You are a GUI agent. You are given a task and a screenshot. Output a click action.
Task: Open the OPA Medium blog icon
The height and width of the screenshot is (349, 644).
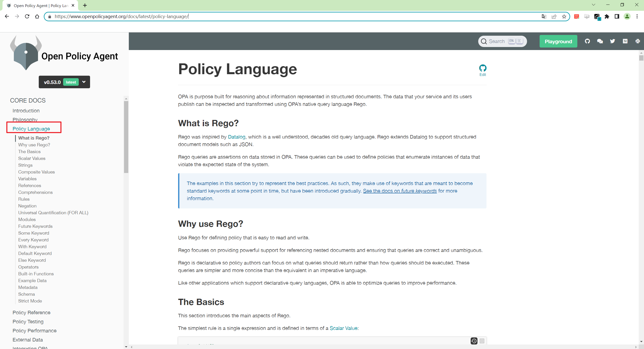pyautogui.click(x=625, y=41)
